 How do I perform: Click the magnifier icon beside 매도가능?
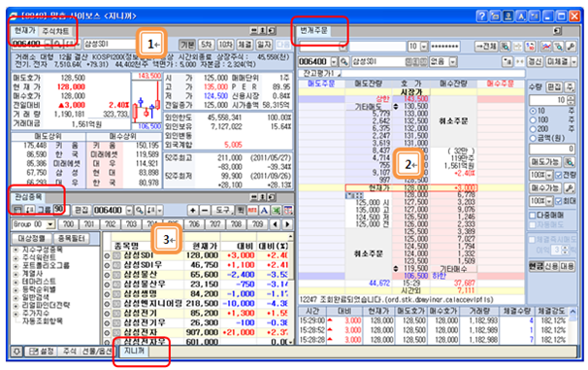click(x=569, y=162)
